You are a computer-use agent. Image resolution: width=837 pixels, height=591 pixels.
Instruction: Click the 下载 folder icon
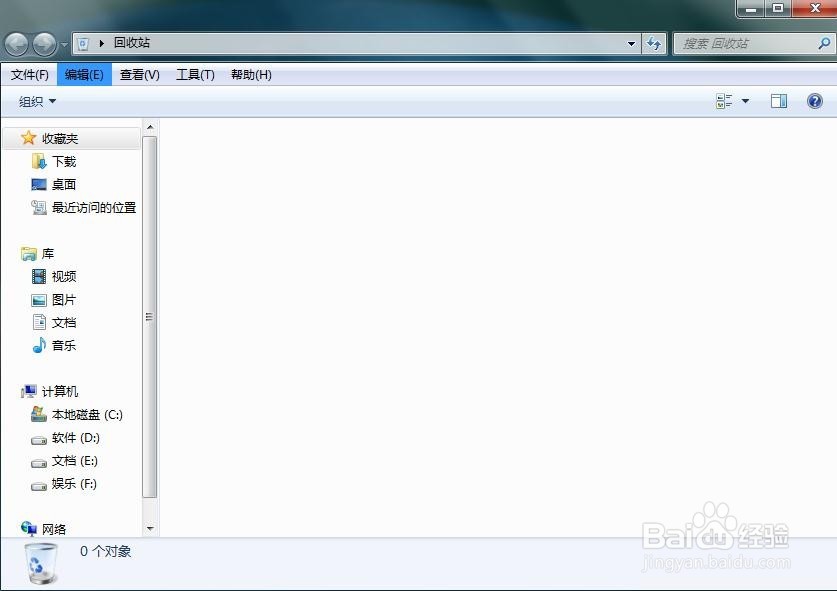tap(39, 161)
